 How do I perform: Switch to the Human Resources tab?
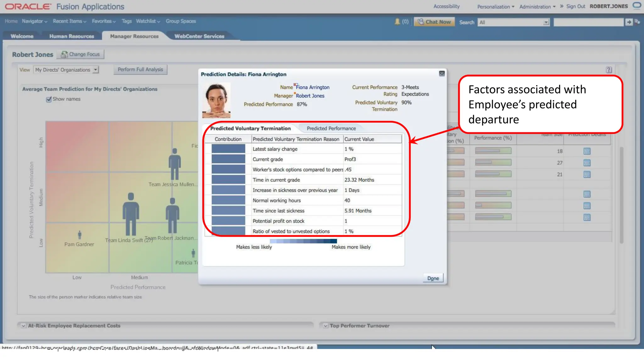72,36
